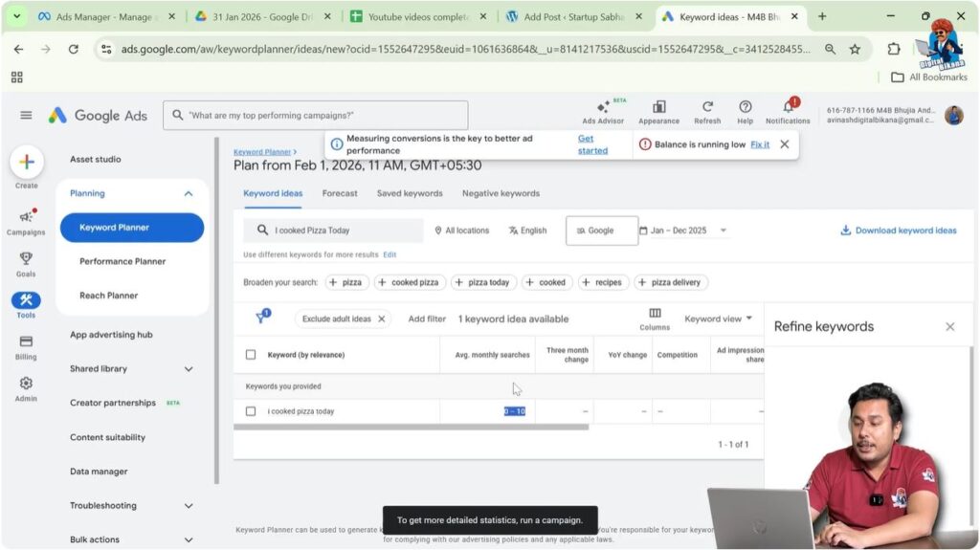Image resolution: width=980 pixels, height=550 pixels.
Task: Open the Keyword view dropdown
Action: point(718,319)
